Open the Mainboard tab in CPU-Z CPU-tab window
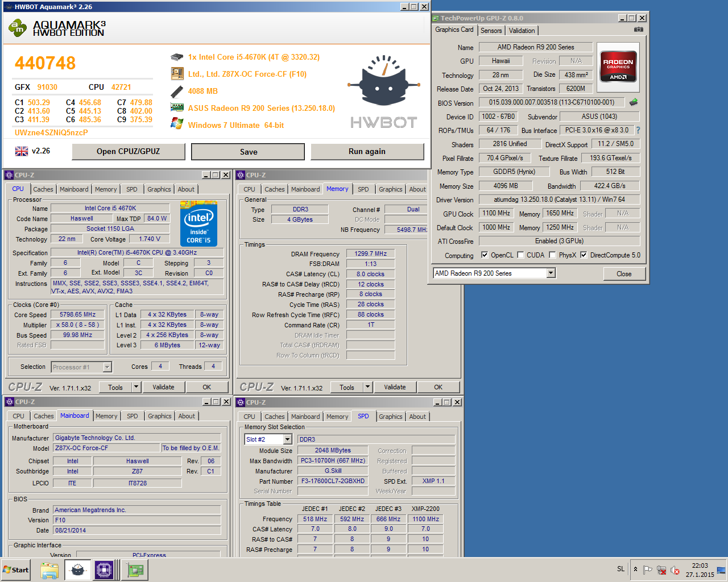 [x=75, y=189]
